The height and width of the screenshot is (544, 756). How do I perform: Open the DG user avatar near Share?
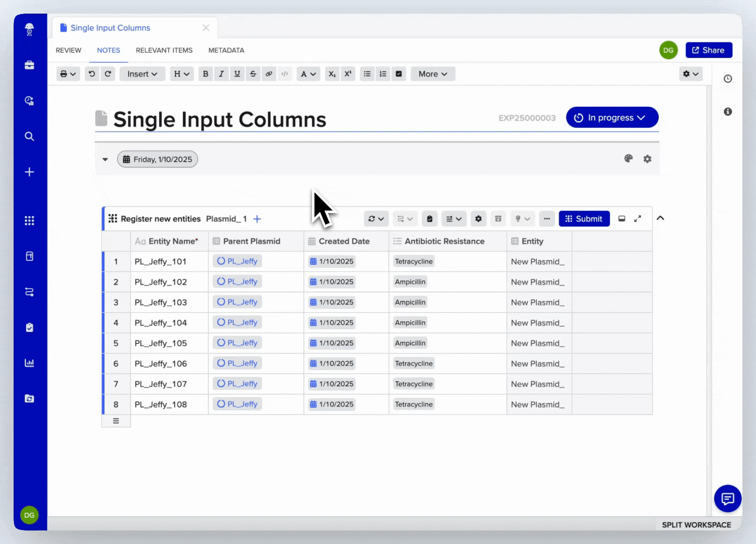668,50
